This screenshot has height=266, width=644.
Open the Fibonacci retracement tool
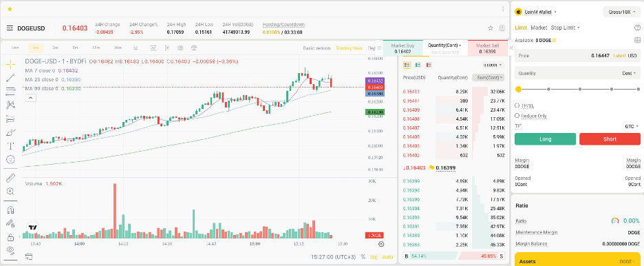click(11, 119)
